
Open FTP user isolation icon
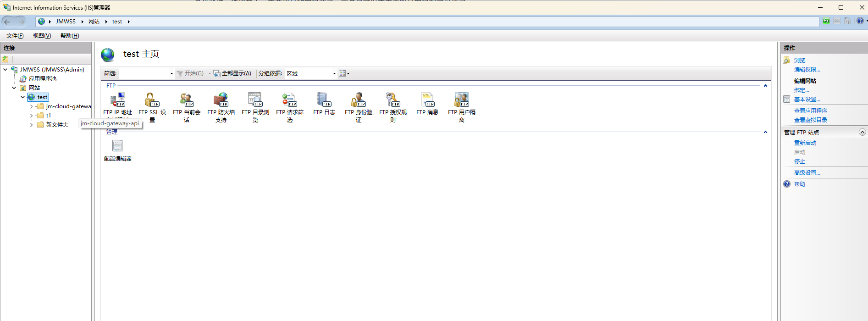[x=461, y=100]
